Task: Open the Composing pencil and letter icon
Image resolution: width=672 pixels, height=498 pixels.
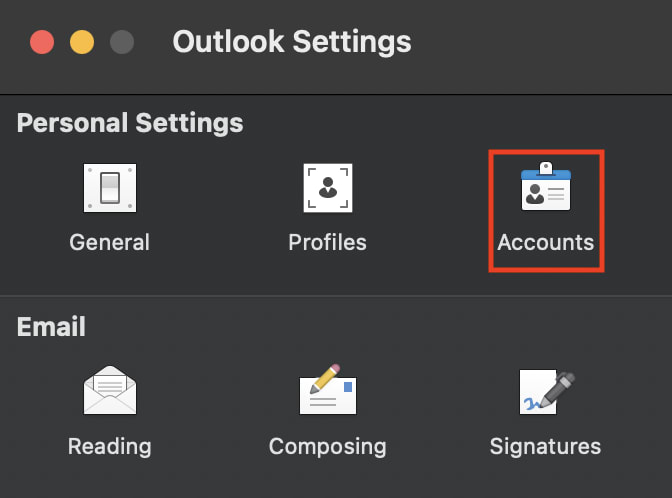Action: point(328,389)
